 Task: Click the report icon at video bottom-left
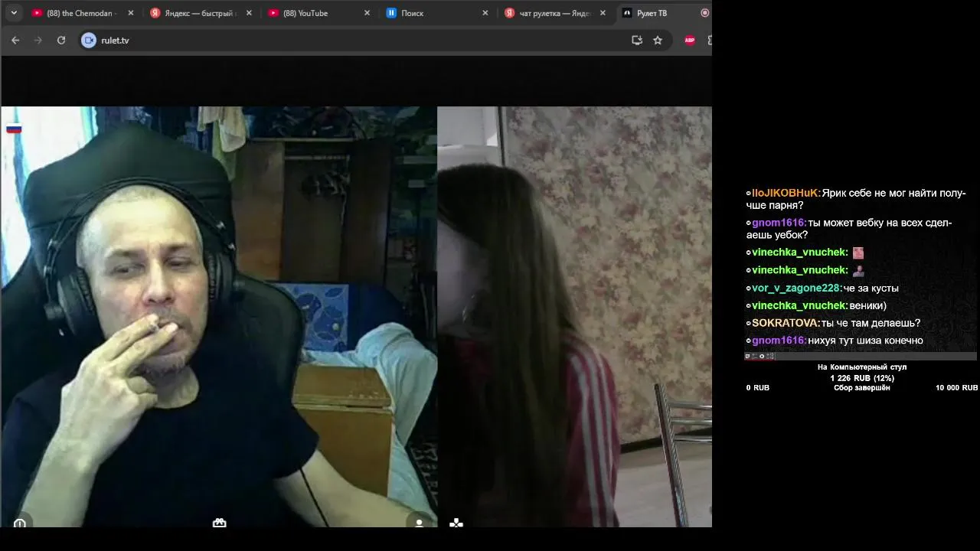[x=20, y=523]
